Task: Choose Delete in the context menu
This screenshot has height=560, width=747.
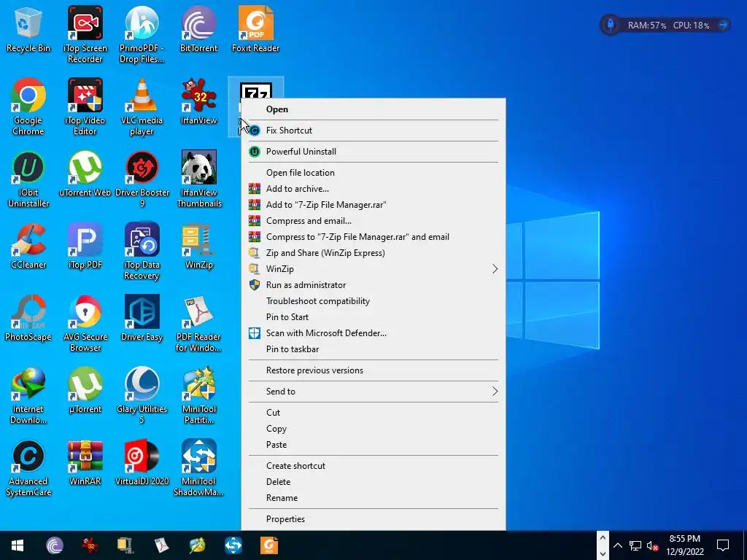Action: [x=373, y=482]
